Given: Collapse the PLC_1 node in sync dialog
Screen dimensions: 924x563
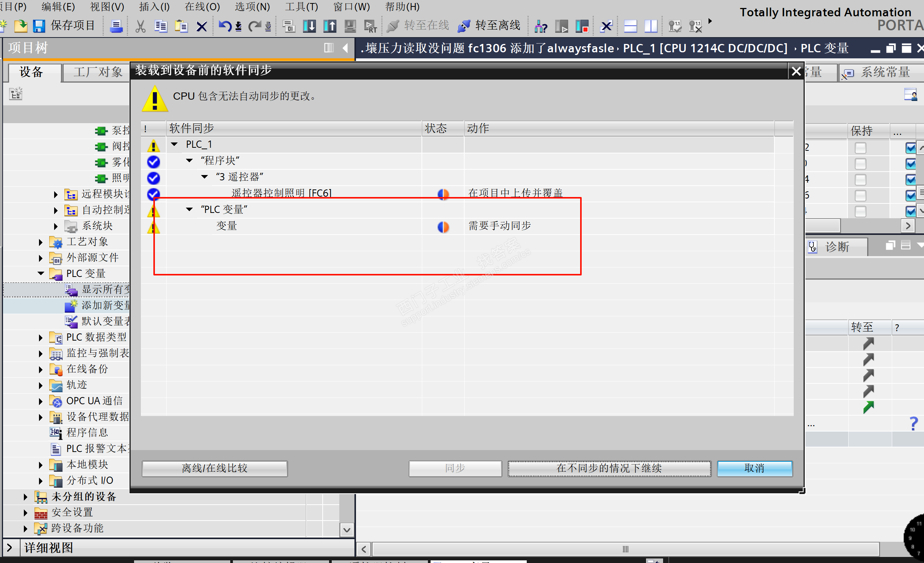Looking at the screenshot, I should pyautogui.click(x=174, y=144).
